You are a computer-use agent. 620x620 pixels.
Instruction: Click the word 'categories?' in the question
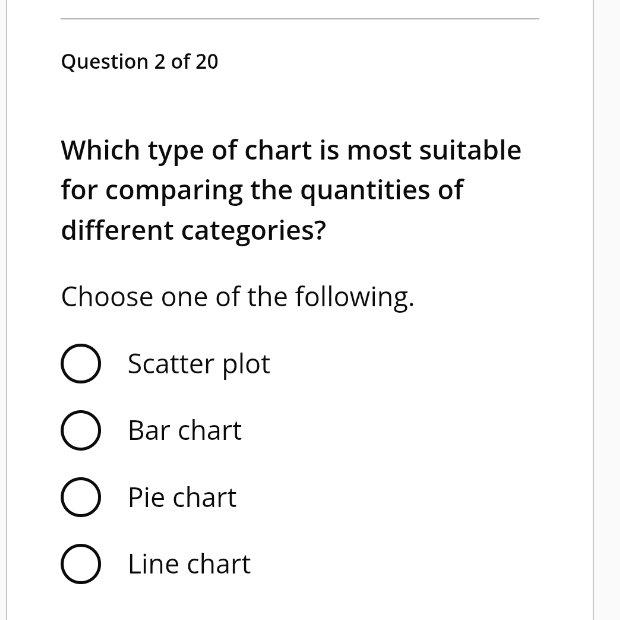[253, 231]
